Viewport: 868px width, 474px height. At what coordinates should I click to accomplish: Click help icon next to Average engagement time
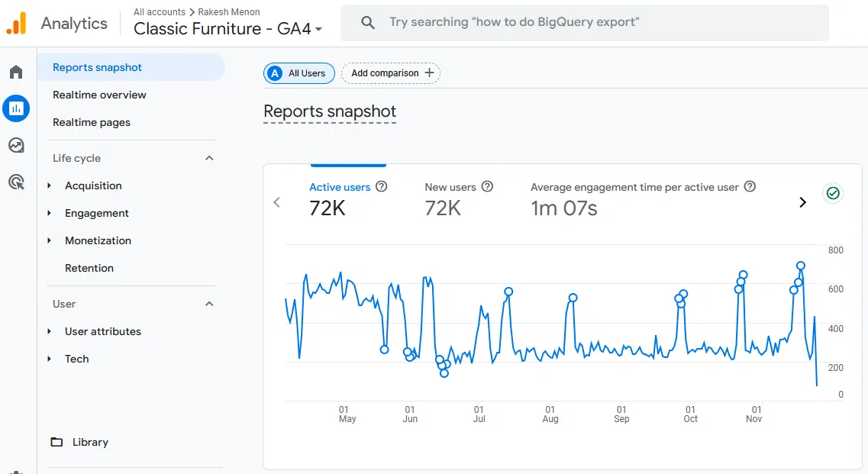[750, 187]
